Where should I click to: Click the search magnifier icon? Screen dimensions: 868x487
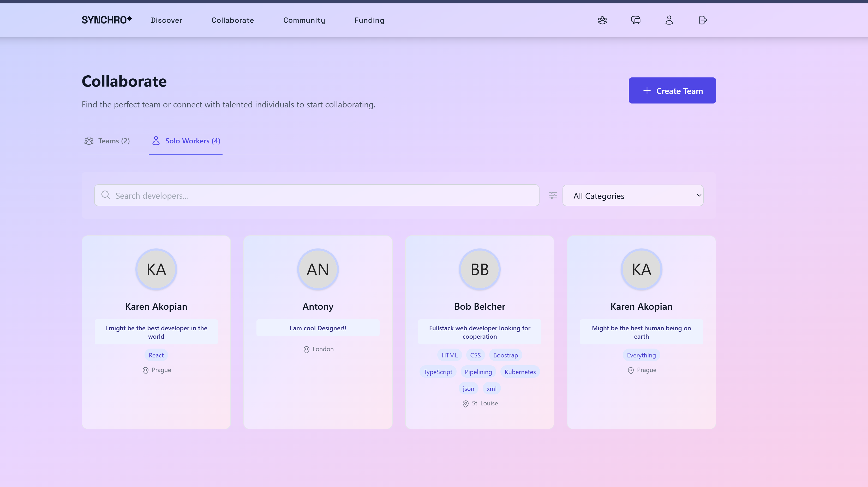(x=105, y=195)
